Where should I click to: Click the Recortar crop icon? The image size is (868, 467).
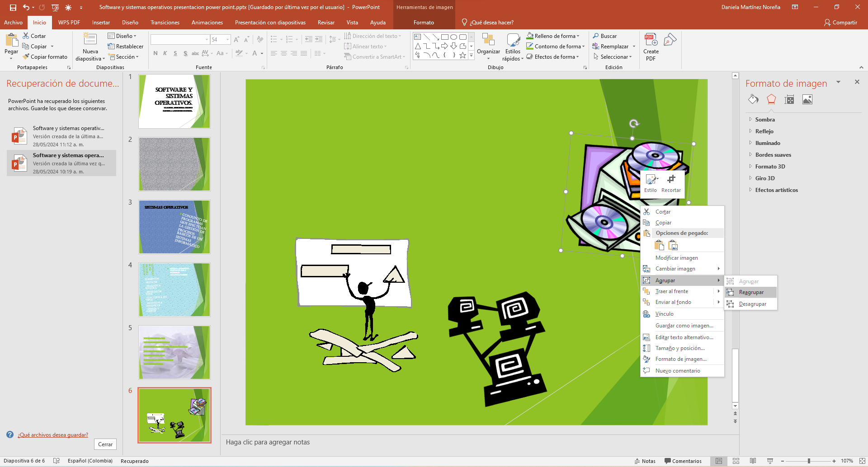671,180
